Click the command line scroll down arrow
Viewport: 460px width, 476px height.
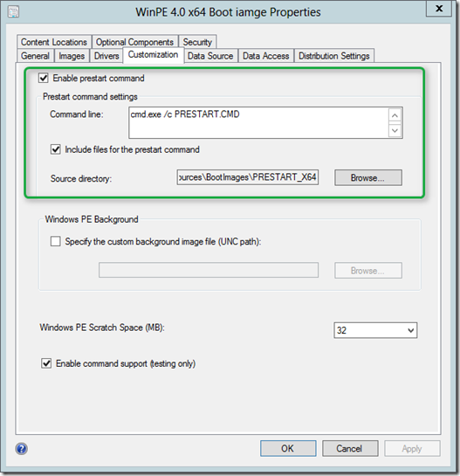[395, 130]
